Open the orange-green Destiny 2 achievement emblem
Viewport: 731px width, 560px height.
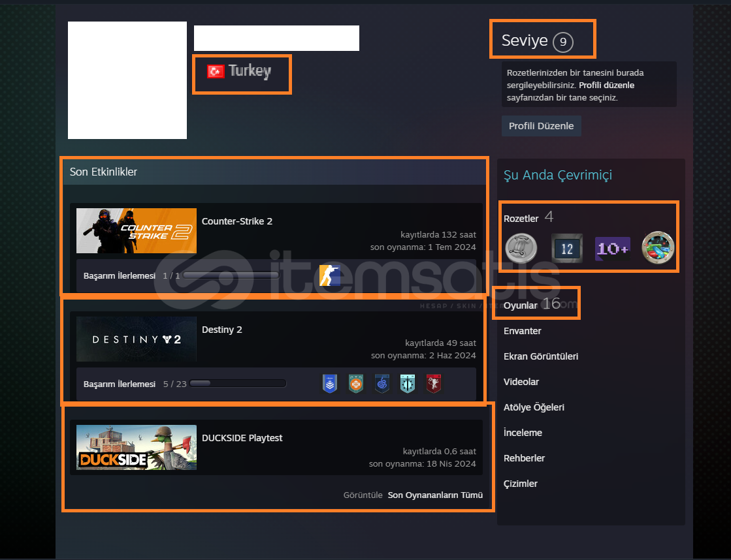(356, 383)
